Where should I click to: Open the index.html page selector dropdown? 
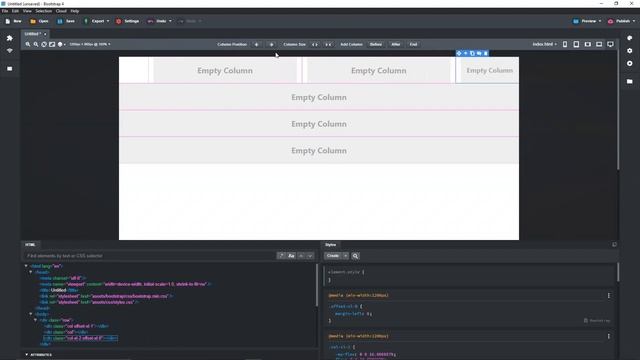[x=544, y=44]
